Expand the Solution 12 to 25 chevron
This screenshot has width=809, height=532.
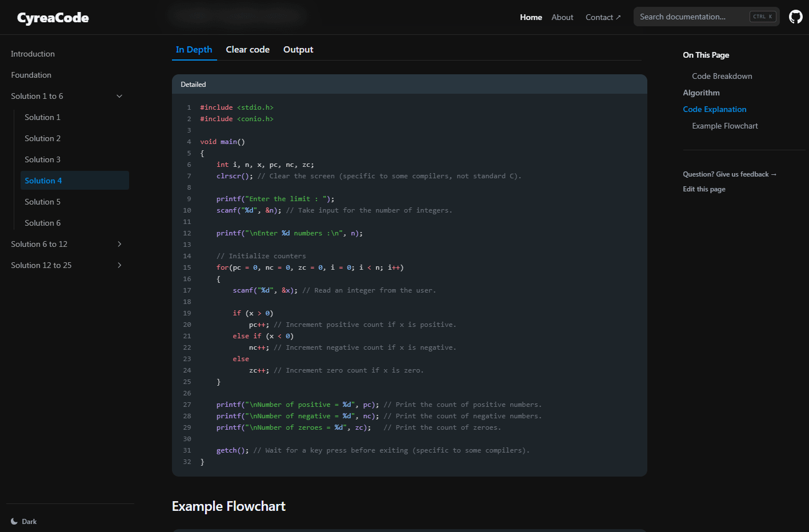119,265
